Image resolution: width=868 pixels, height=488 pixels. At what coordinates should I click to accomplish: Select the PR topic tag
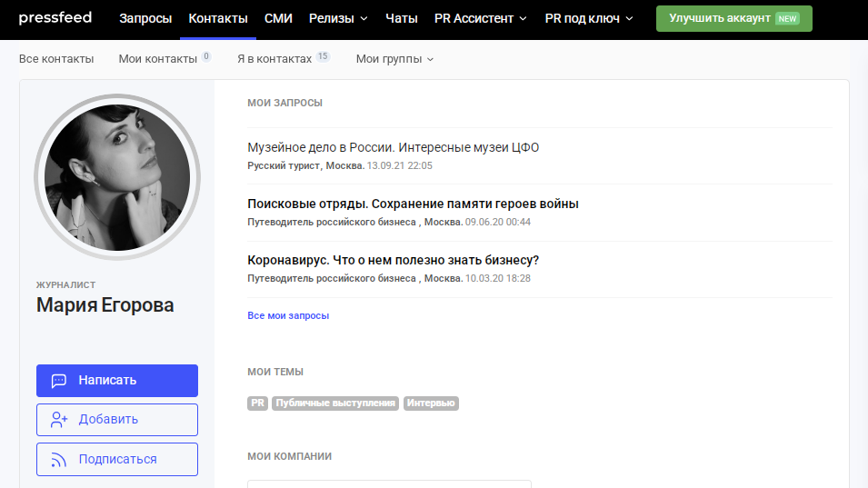[257, 403]
